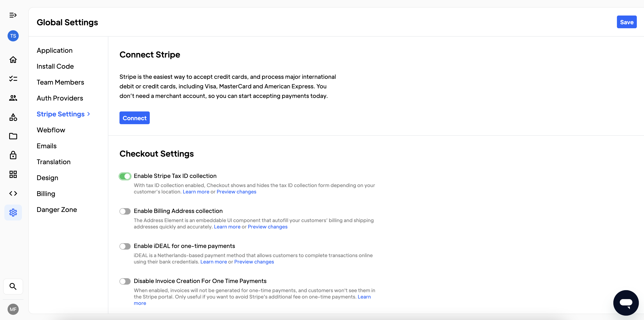Click the Connect Stripe button
This screenshot has height=320, width=644.
134,118
